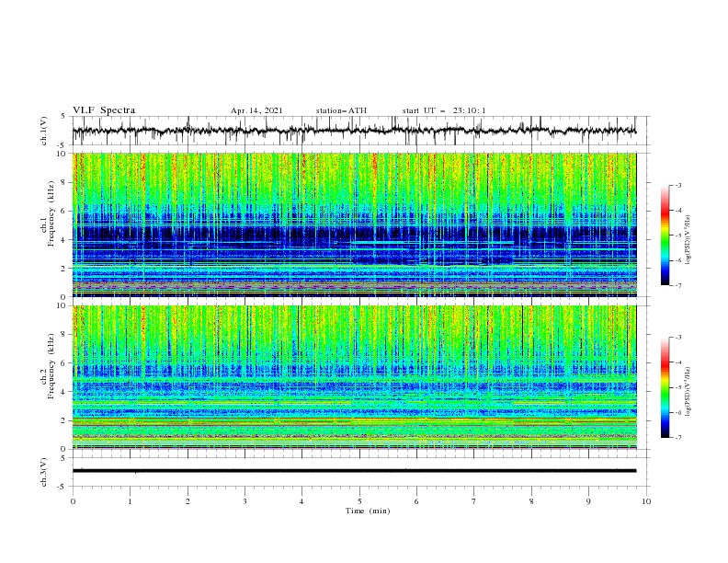Click the "10" kHz tick on ch.2 spectrogram
The image size is (728, 563).
pyautogui.click(x=61, y=305)
